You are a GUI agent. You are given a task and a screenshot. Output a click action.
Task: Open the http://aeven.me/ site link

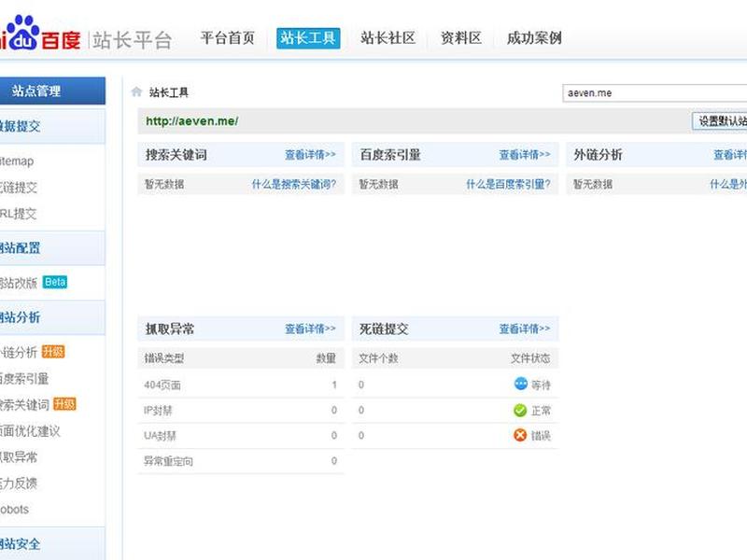[x=192, y=121]
